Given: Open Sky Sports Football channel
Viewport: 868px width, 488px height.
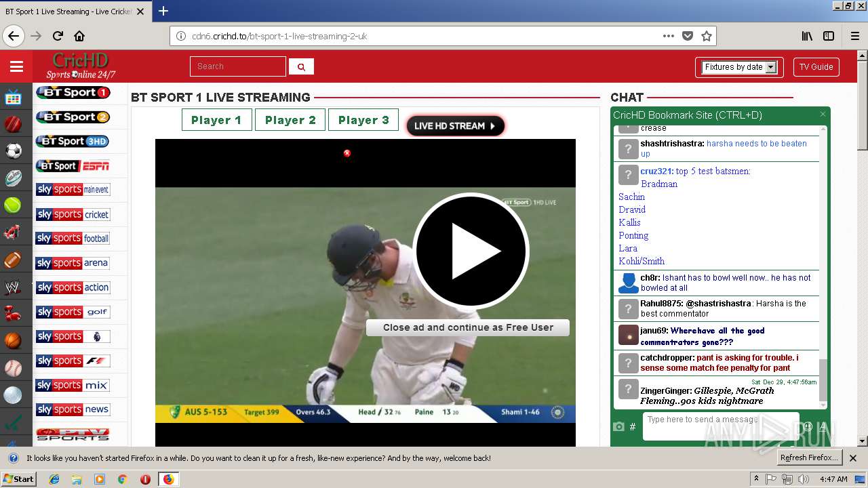Looking at the screenshot, I should point(73,239).
